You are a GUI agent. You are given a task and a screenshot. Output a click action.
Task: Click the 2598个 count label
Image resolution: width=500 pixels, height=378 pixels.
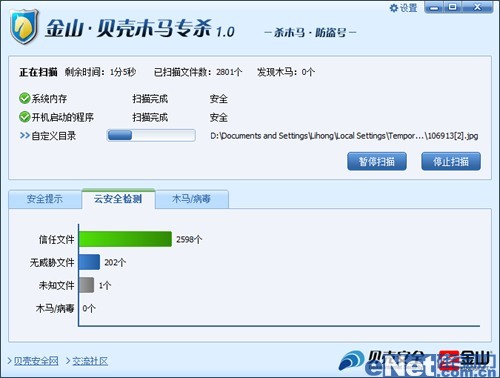point(189,239)
